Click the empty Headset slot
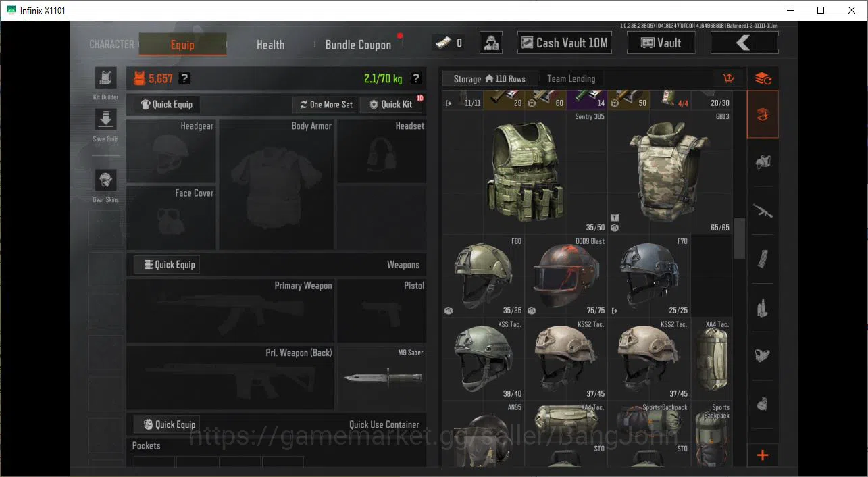 [382, 151]
